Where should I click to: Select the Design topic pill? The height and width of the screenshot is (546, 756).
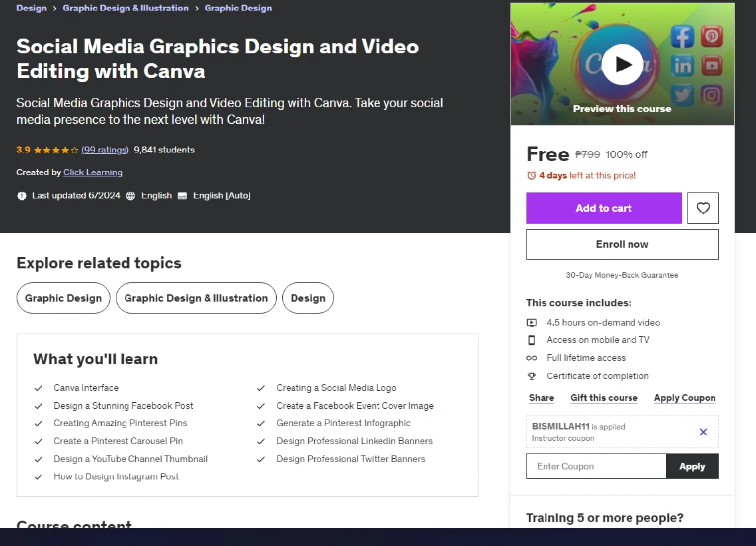pos(308,298)
